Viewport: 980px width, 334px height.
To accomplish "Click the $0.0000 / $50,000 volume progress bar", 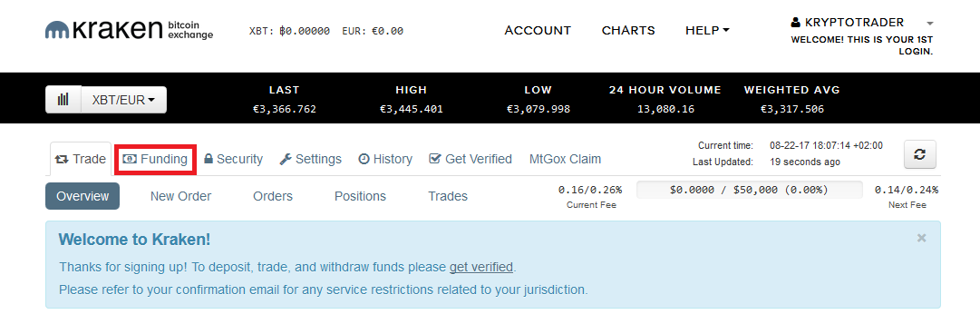I will 749,190.
